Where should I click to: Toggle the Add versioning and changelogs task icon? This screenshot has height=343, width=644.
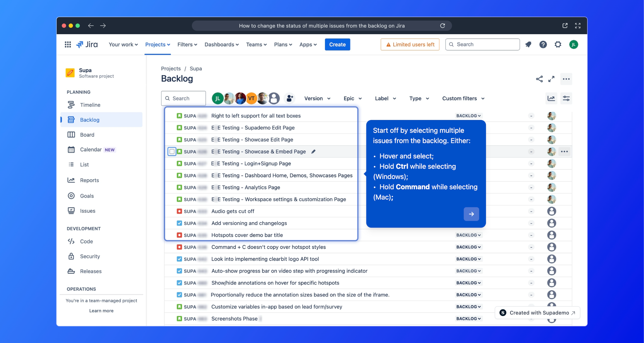click(179, 223)
